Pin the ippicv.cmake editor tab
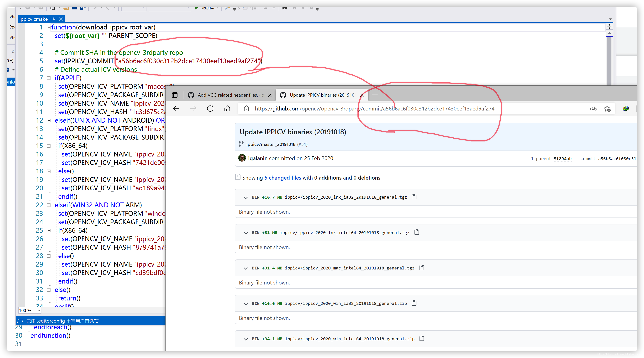This screenshot has height=358, width=644. (x=54, y=19)
